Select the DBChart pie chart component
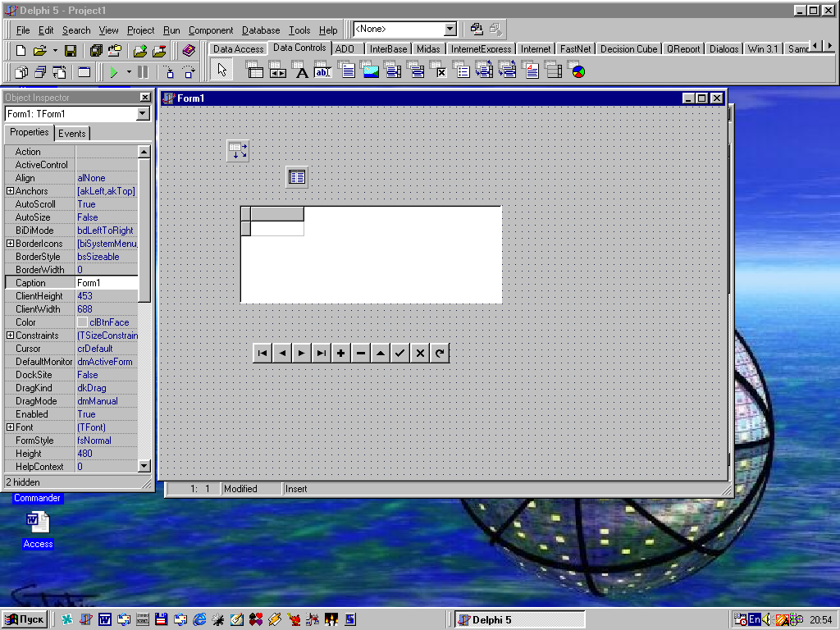The image size is (840, 630). pos(577,70)
